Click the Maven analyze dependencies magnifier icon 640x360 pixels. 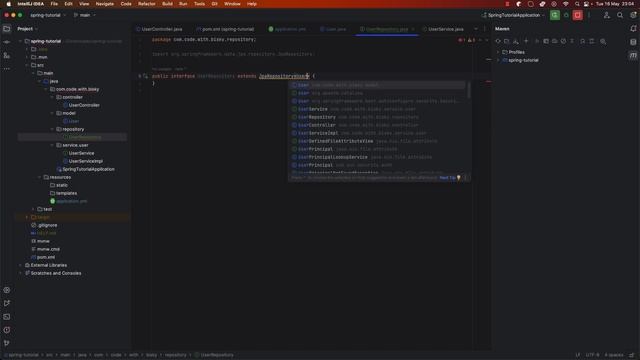[603, 41]
